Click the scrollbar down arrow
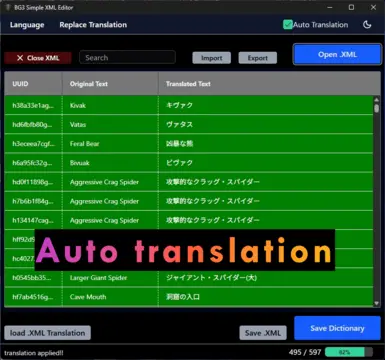This screenshot has height=360, width=385. pyautogui.click(x=376, y=303)
